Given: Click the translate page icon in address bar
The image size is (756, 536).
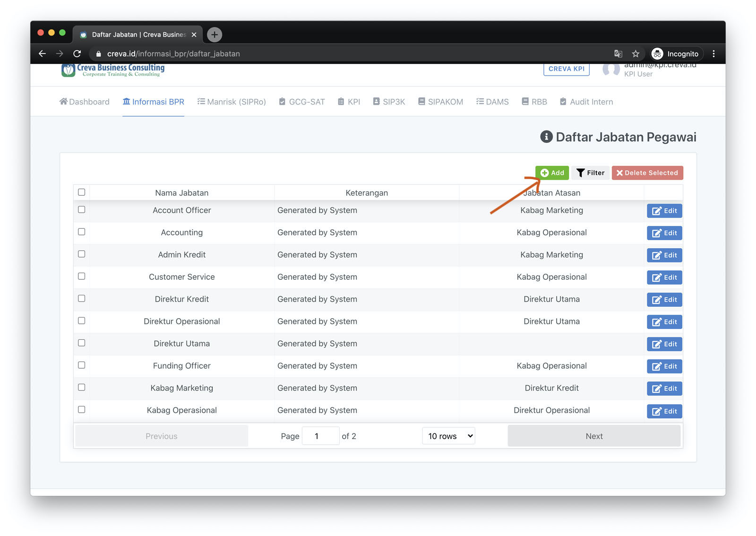Looking at the screenshot, I should (x=618, y=54).
